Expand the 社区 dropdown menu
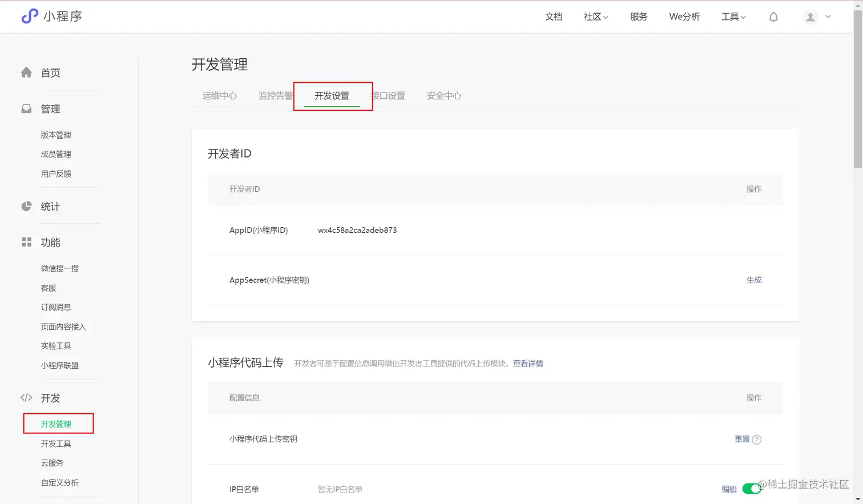The width and height of the screenshot is (863, 504). 596,17
